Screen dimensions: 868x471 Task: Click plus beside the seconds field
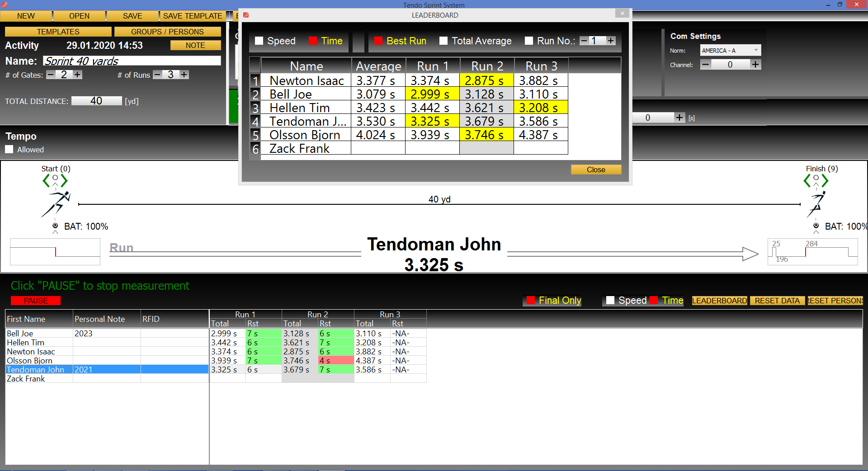(679, 118)
